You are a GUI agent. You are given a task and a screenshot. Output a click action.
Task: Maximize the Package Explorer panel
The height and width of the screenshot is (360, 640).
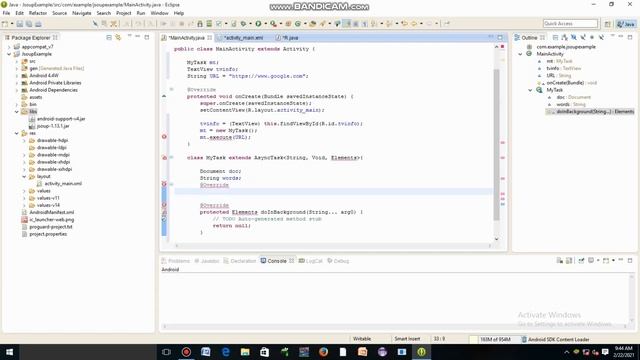(x=147, y=37)
